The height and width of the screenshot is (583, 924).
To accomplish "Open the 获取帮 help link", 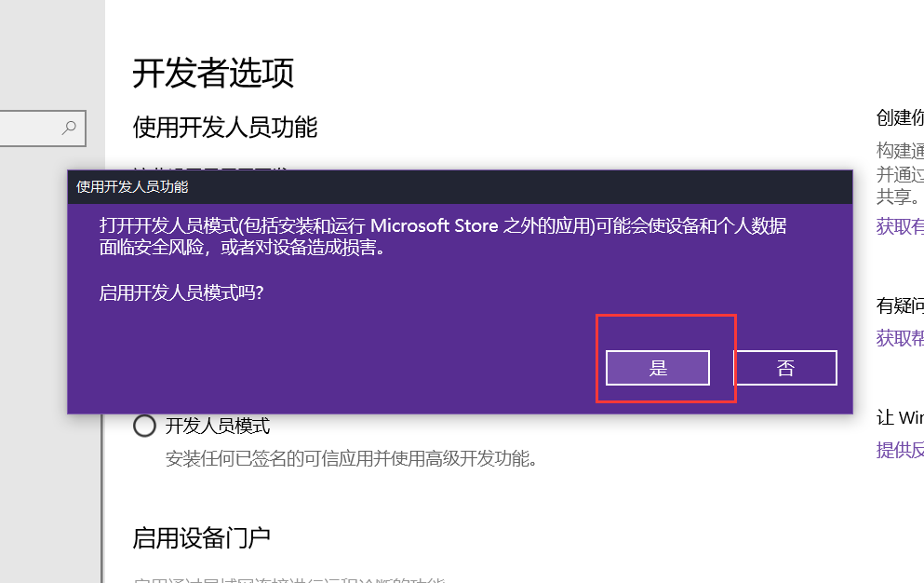I will 900,338.
